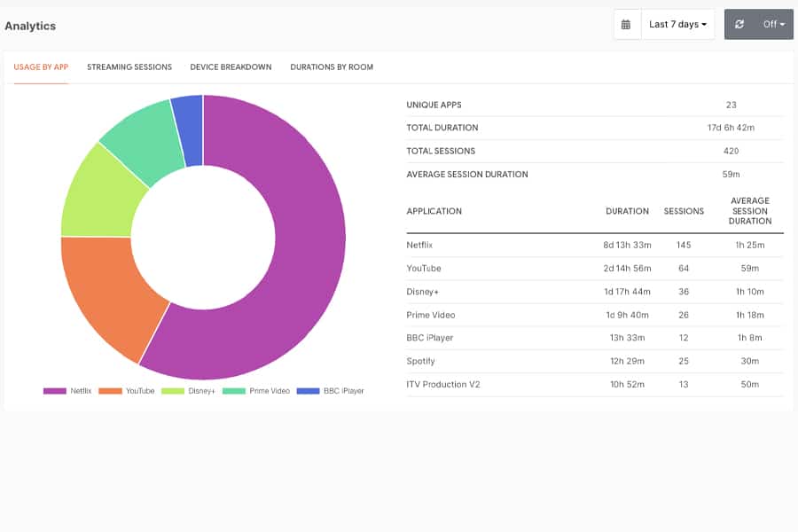Screen dimensions: 798x532
Task: Select the Spotify table row
Action: (x=594, y=361)
